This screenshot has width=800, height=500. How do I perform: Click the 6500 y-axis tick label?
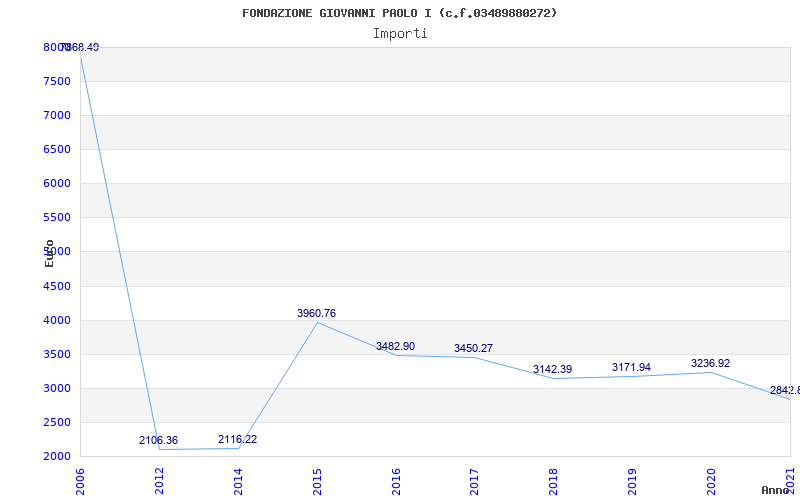(x=57, y=149)
